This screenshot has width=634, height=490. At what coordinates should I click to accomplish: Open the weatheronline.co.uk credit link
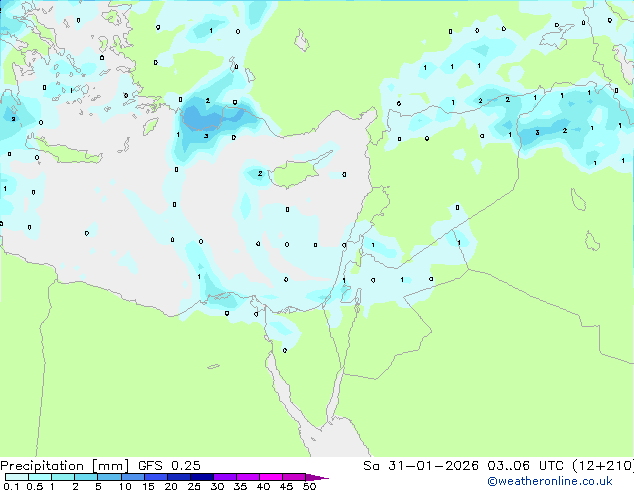pos(549,481)
